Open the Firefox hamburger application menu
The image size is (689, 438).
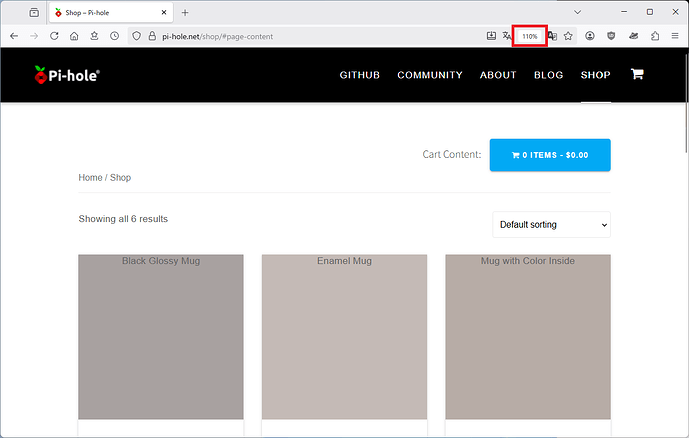coord(675,36)
